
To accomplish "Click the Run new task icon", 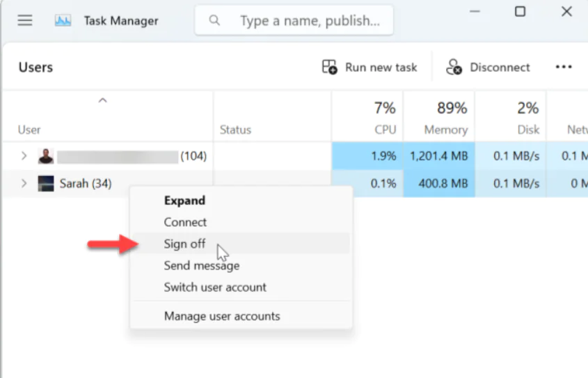I will click(x=329, y=67).
